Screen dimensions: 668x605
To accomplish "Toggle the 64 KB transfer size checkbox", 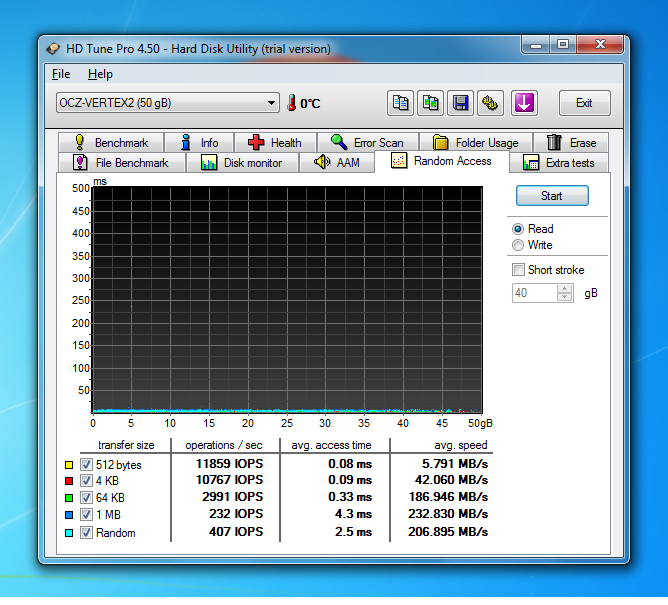I will coord(86,499).
